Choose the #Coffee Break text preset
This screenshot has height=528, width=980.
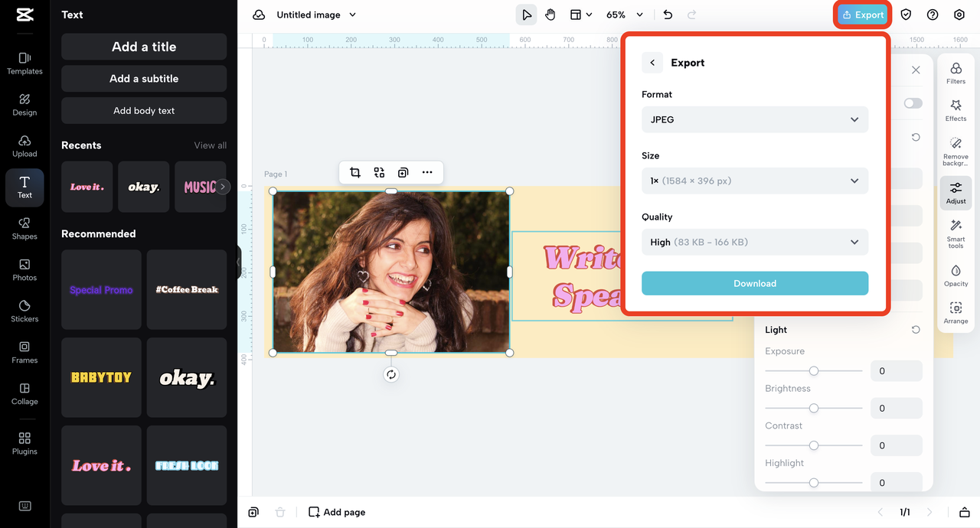tap(187, 290)
